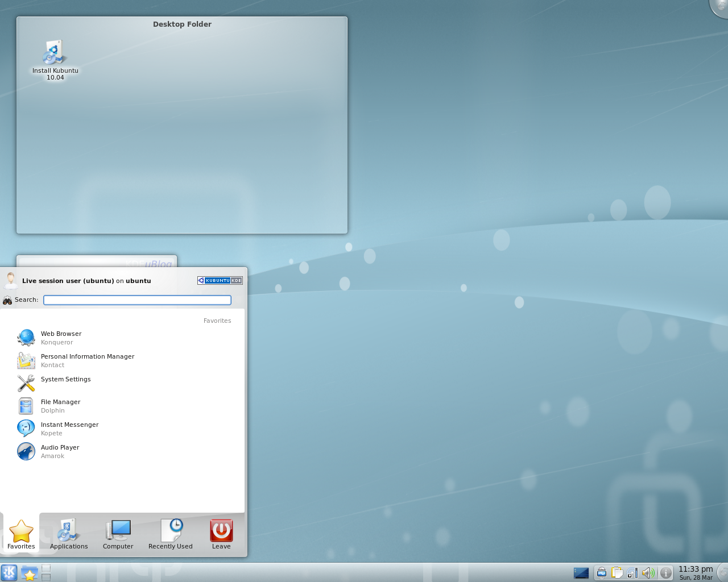Click the Search input field
The width and height of the screenshot is (728, 582).
(137, 300)
